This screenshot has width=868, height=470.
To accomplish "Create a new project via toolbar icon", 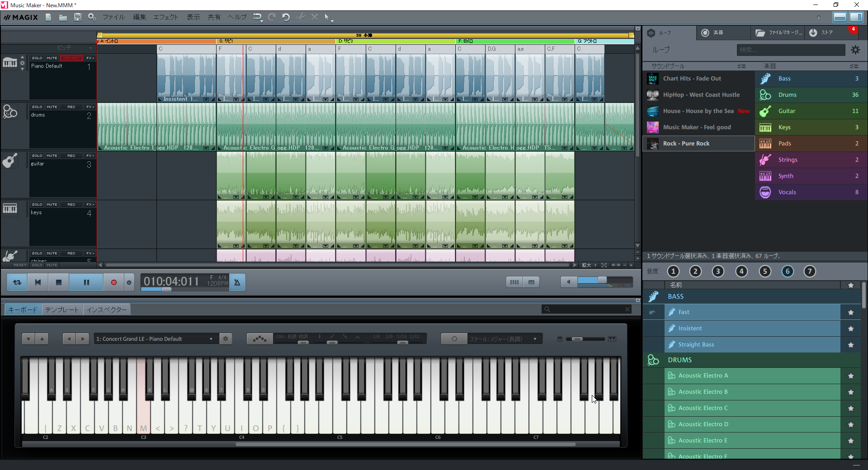I will [48, 17].
